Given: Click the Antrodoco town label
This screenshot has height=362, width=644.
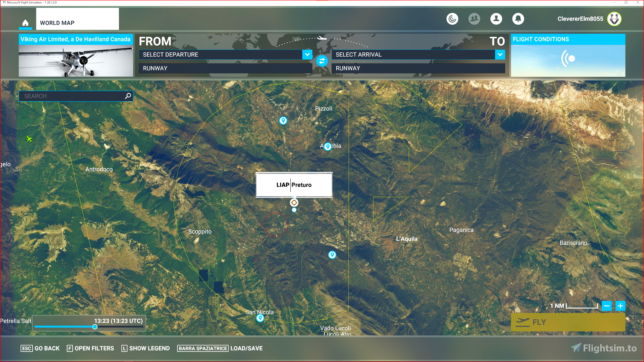Looking at the screenshot, I should [99, 169].
